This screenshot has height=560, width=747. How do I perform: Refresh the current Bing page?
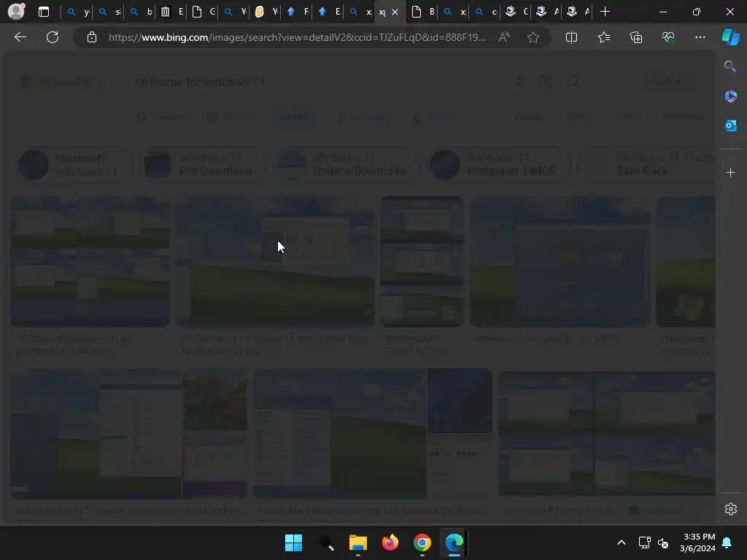pyautogui.click(x=53, y=37)
